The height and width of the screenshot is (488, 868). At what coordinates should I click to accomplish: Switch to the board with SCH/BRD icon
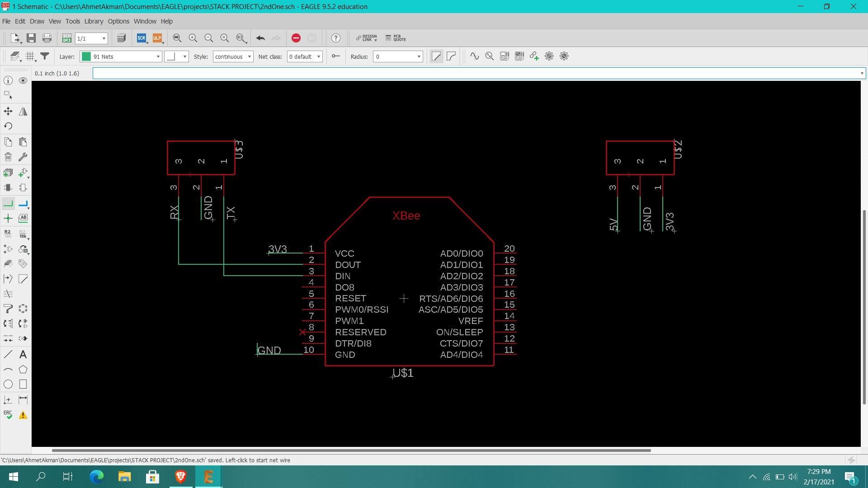point(66,38)
